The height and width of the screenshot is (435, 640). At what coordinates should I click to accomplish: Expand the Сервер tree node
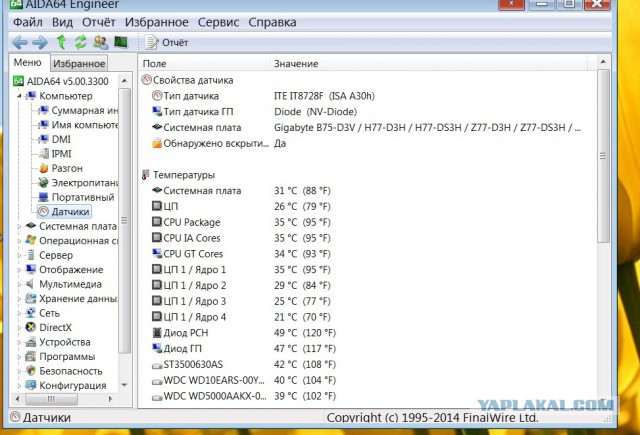point(19,255)
